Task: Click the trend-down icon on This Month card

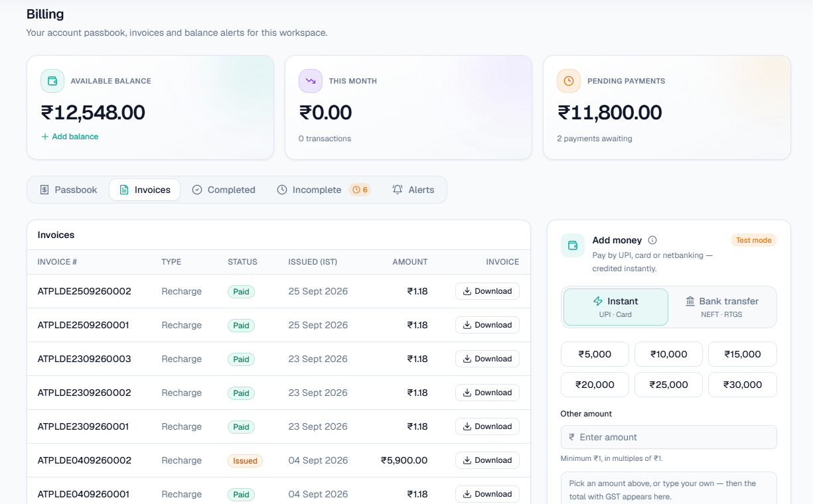Action: click(311, 81)
